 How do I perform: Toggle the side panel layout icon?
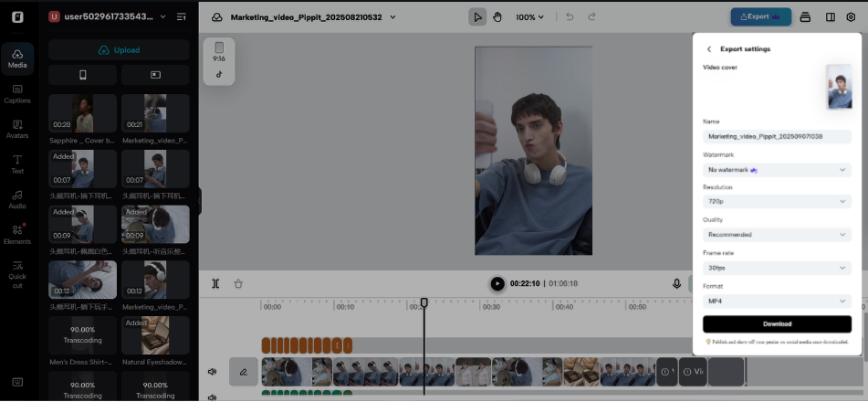pos(830,16)
